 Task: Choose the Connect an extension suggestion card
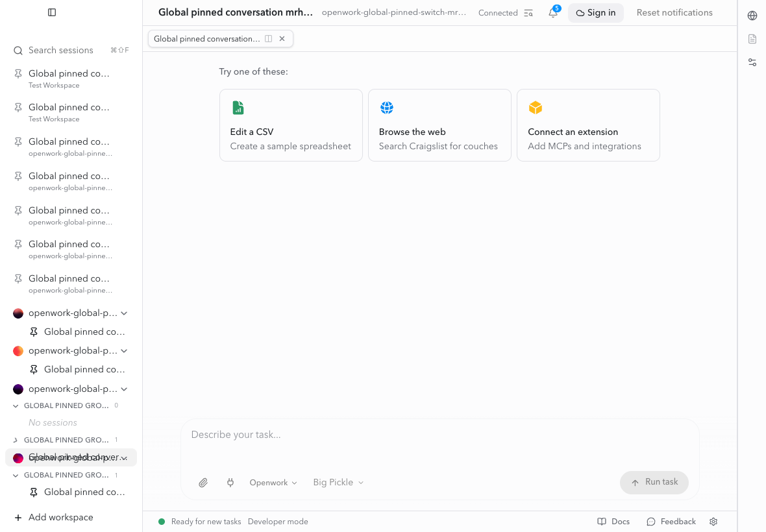[x=588, y=125]
